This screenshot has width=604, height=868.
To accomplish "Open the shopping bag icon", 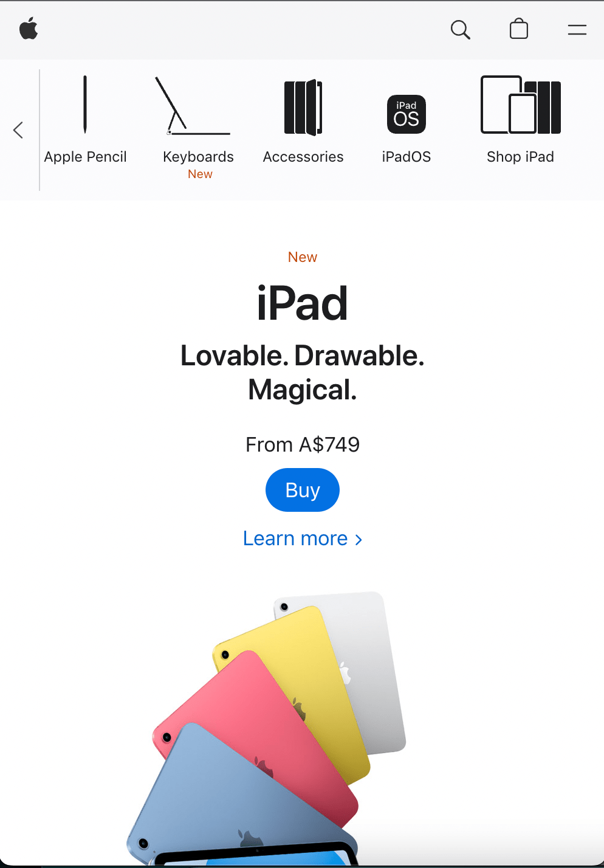I will point(519,29).
